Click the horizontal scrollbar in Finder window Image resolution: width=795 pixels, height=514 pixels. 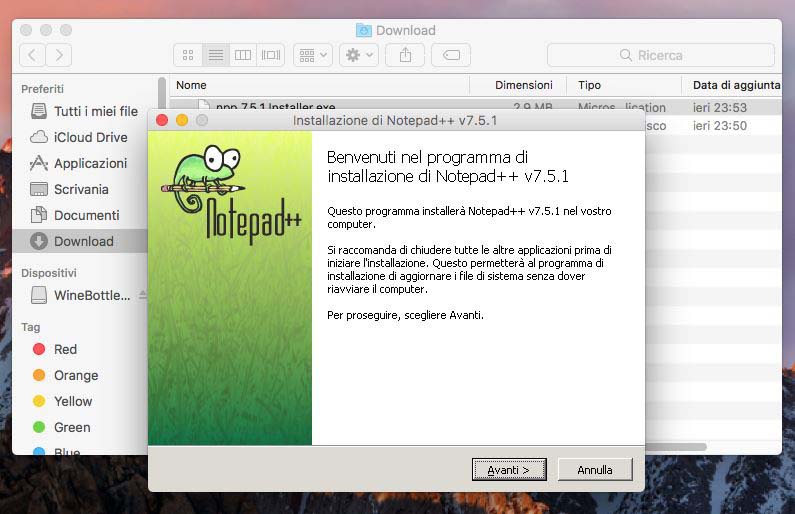(675, 447)
